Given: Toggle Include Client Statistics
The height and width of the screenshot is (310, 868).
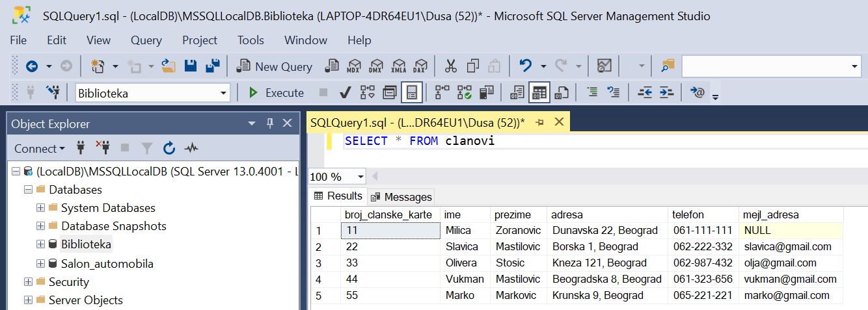Looking at the screenshot, I should (x=485, y=93).
